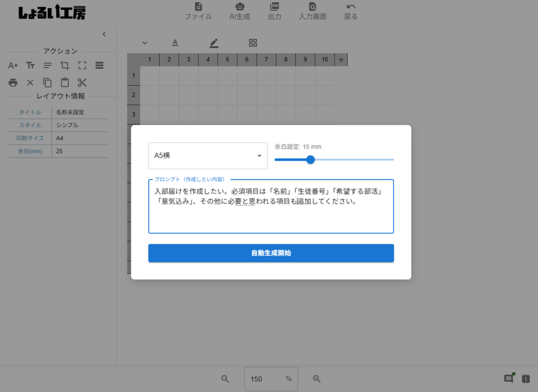Collapse the left sidebar with the chevron
The image size is (538, 392).
(104, 34)
